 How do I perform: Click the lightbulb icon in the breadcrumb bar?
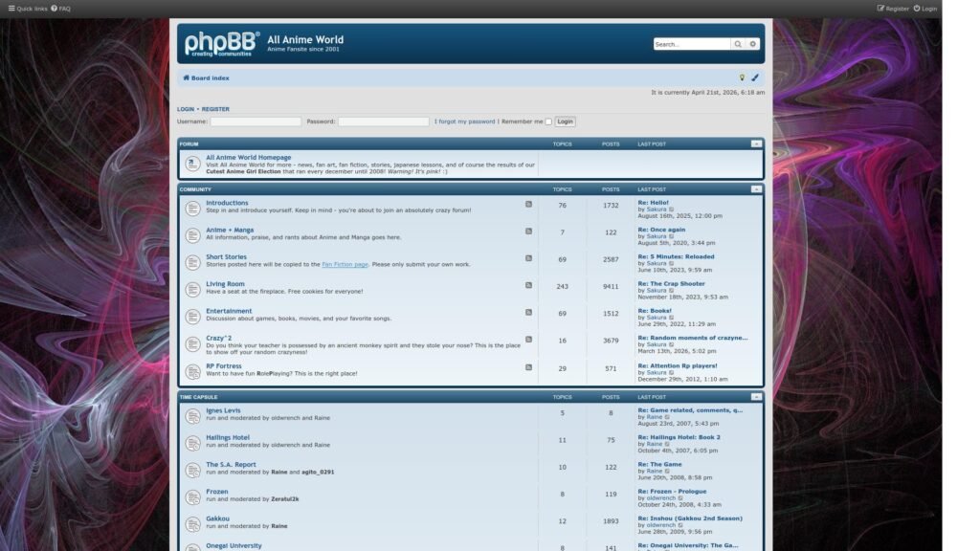(742, 78)
